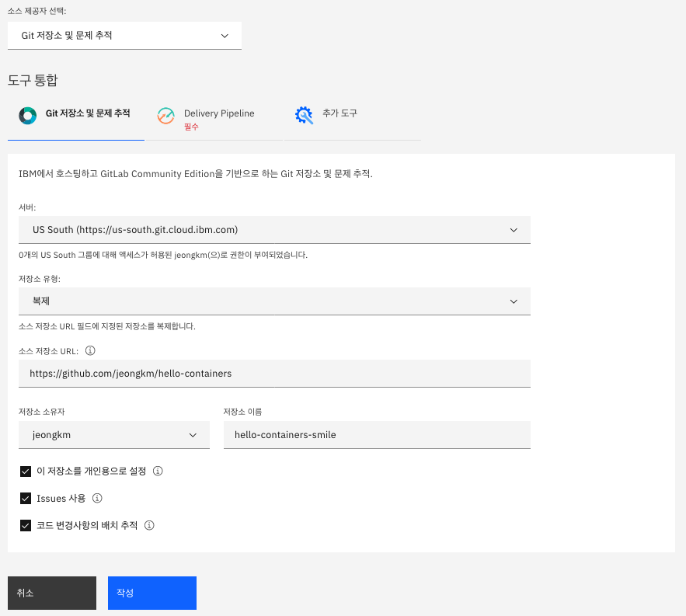Click the 소스 제공자 선택: label
The image size is (686, 616).
pos(37,12)
